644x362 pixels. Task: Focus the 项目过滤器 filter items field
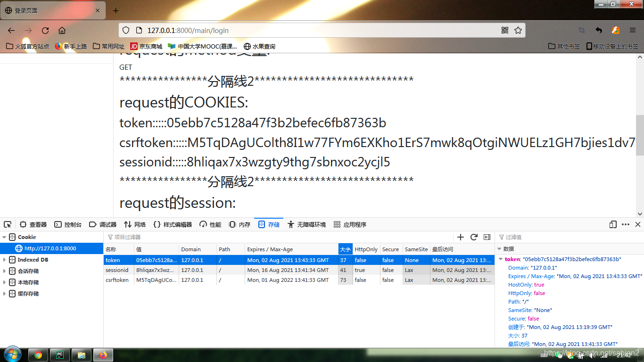click(278, 237)
